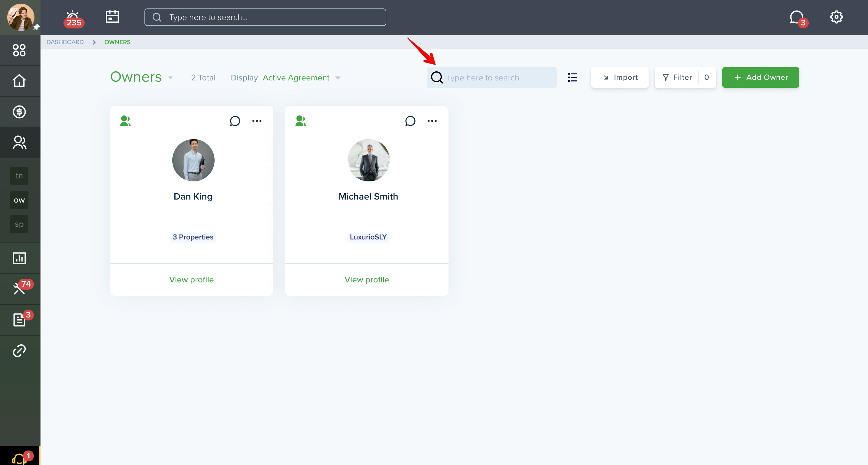Open the calendar icon in top bar
This screenshot has height=465, width=868.
(112, 17)
